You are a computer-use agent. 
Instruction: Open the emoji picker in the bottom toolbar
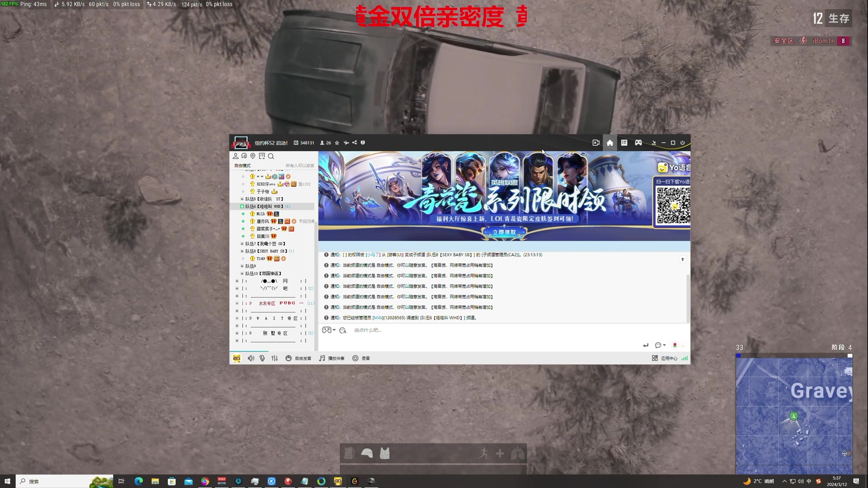coord(288,358)
